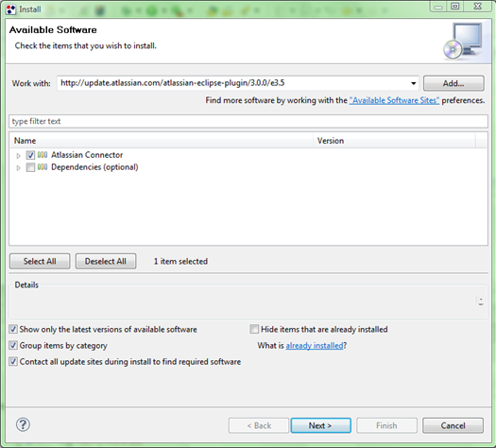Image resolution: width=496 pixels, height=448 pixels.
Task: Click the Install window title icon
Action: coord(10,9)
